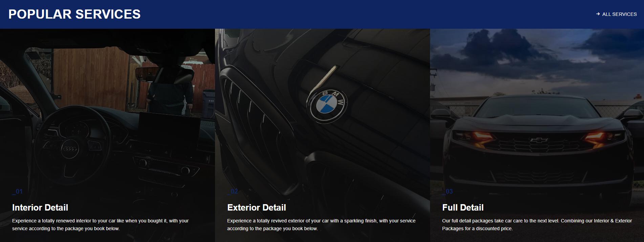644x242 pixels.
Task: Click the POPULAR SERVICES heading
Action: point(74,14)
